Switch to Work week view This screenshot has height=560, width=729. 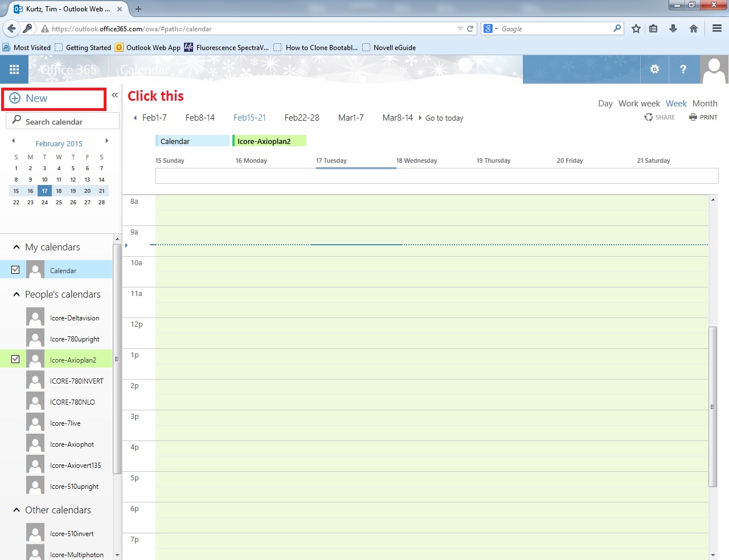click(639, 104)
